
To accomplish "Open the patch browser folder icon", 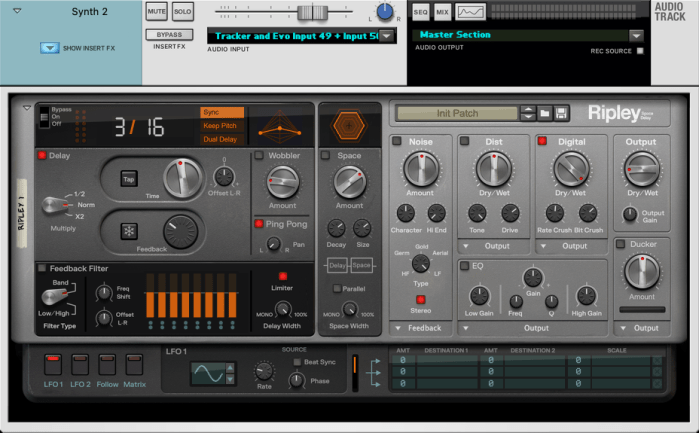I will [x=544, y=113].
